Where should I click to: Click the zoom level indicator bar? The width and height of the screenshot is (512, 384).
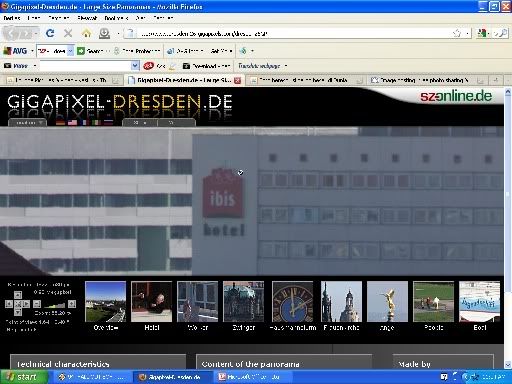coord(54,304)
